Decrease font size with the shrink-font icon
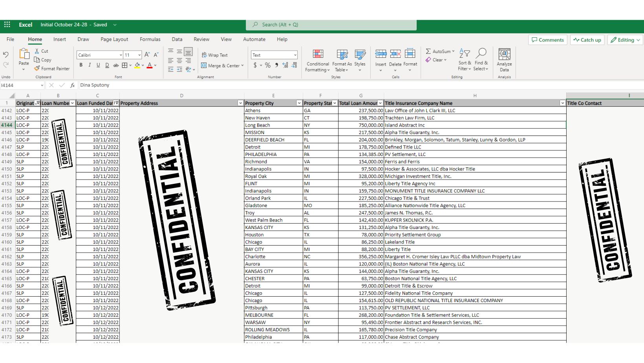The image size is (644, 363). pos(156,55)
